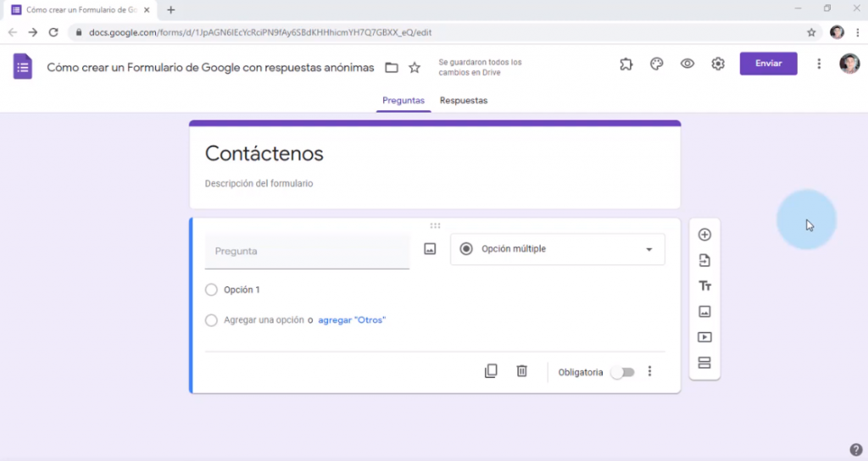Click the agregar "Otros" link
This screenshot has height=461, width=868.
coord(352,320)
